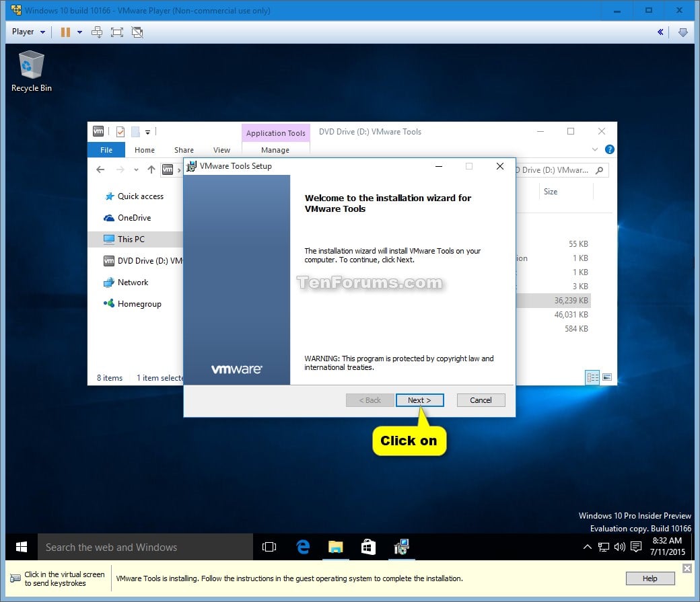
Task: Collapse the Explorer ribbon with the chevron
Action: click(x=594, y=149)
